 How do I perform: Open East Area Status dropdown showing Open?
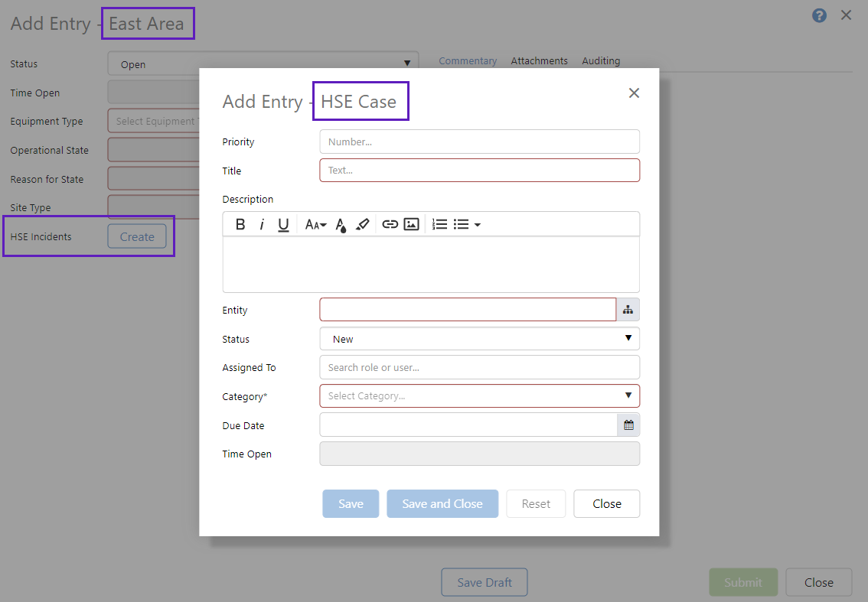tap(263, 63)
